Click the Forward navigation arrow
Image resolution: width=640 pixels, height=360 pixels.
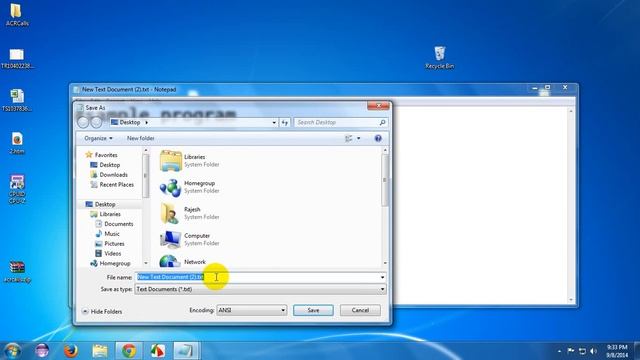click(96, 122)
